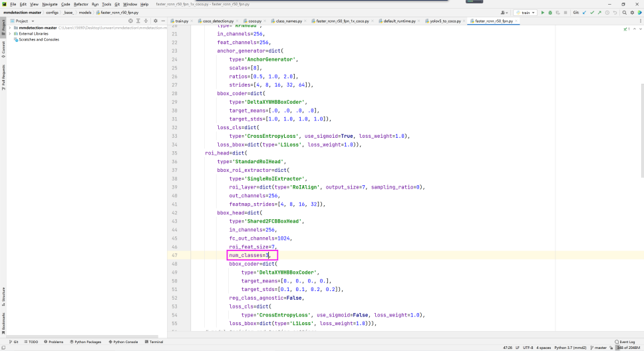This screenshot has height=351, width=644.
Task: Open the Terminal tool window
Action: (x=154, y=342)
